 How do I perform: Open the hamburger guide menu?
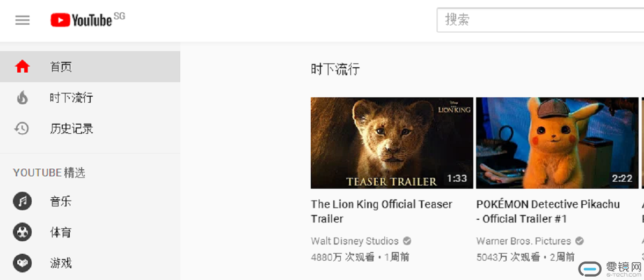click(x=23, y=20)
